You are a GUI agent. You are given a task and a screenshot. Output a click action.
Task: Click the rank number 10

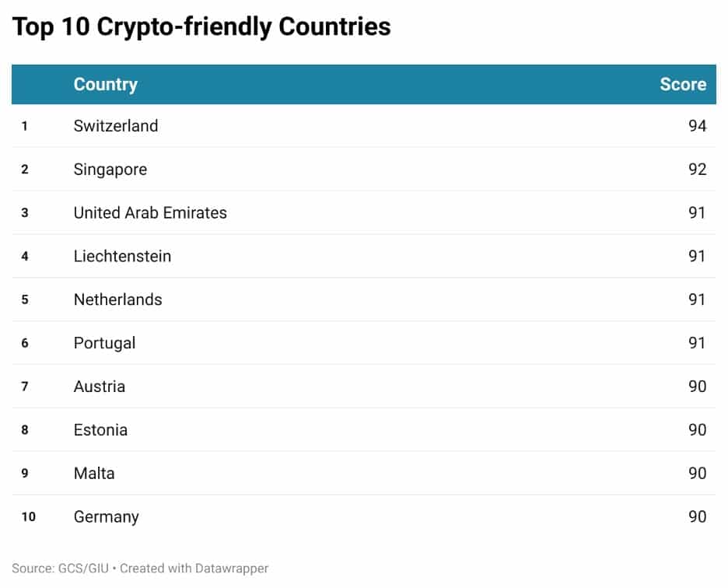(28, 517)
